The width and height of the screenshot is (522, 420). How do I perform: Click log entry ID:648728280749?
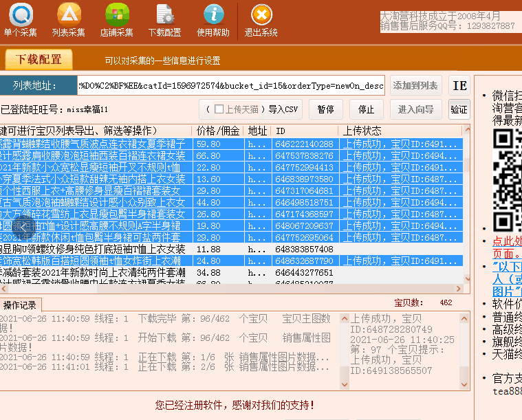coord(391,329)
